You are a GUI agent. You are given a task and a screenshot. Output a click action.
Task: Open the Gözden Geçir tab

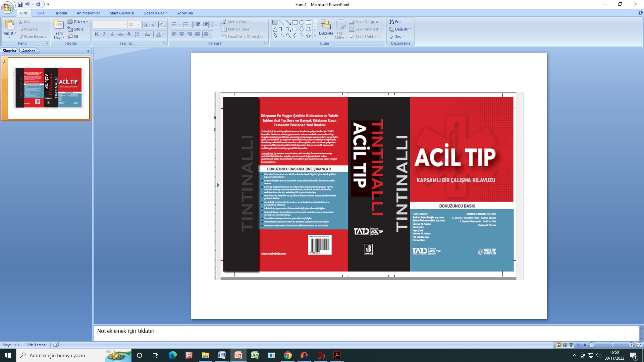click(x=155, y=13)
